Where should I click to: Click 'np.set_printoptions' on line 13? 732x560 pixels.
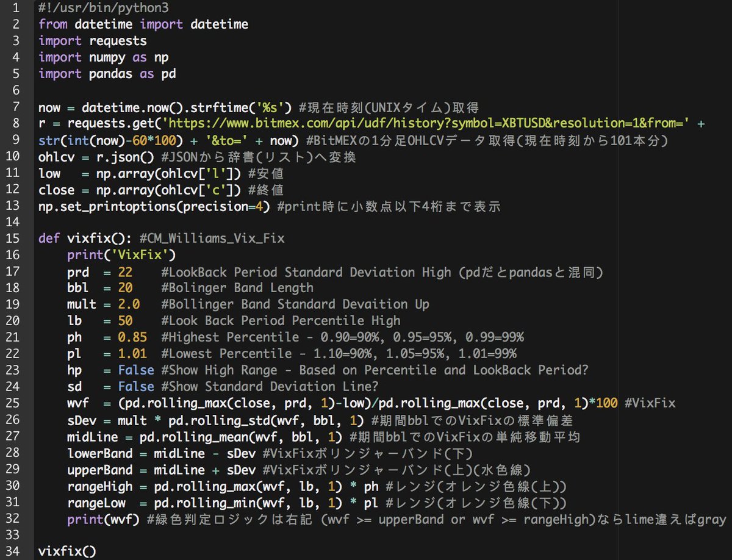tap(107, 206)
